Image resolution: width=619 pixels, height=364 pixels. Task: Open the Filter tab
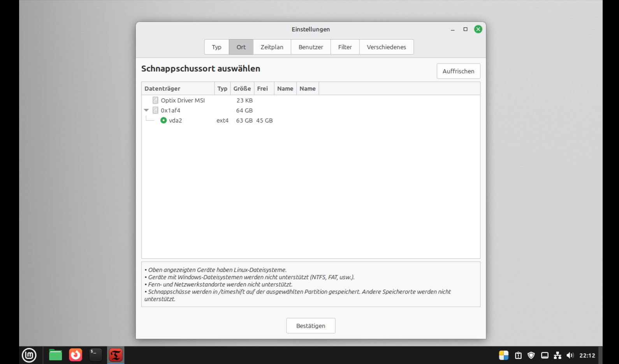pos(345,47)
